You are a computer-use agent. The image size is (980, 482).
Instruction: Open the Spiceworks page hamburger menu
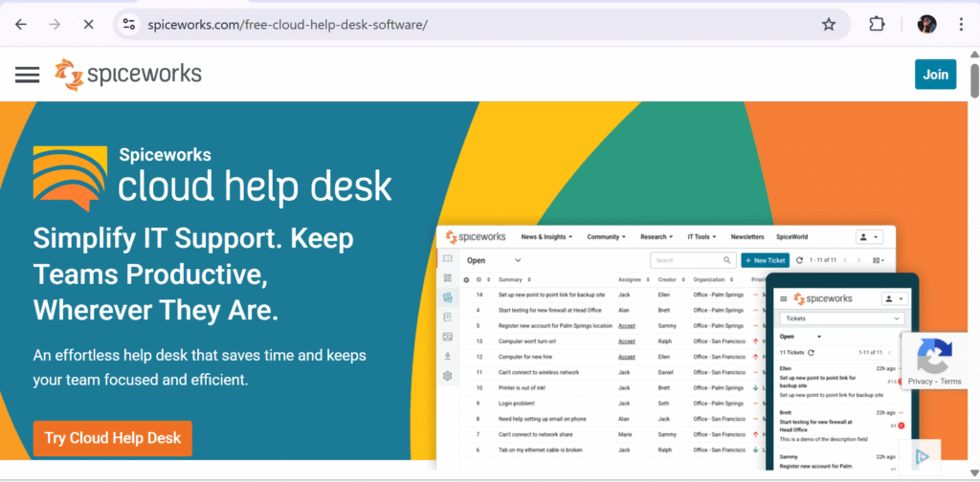[x=27, y=75]
